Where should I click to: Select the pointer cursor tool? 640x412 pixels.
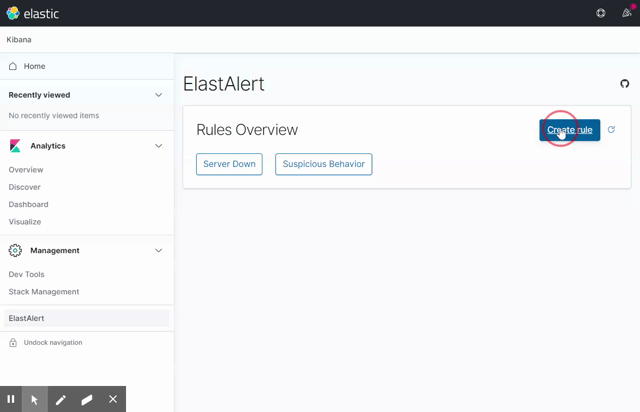coord(35,399)
